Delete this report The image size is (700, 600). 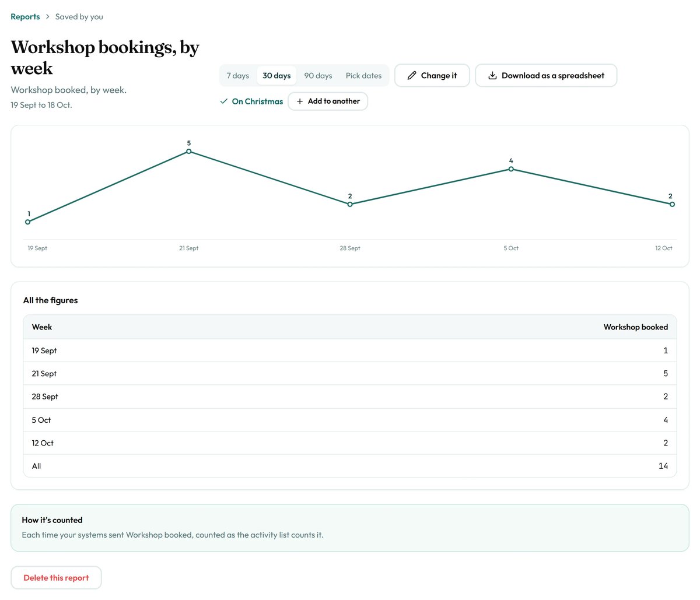(x=56, y=578)
